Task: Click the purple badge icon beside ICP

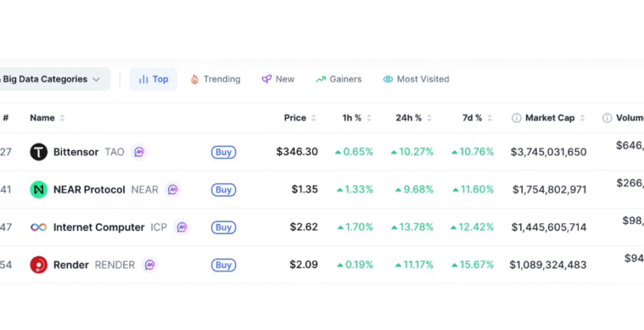Action: (182, 227)
